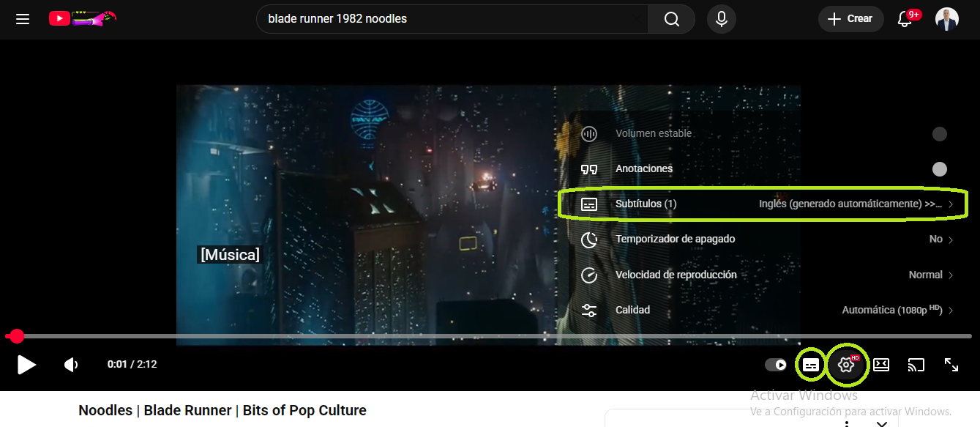Toggle subtitles with the captions button
980x427 pixels.
coord(811,365)
